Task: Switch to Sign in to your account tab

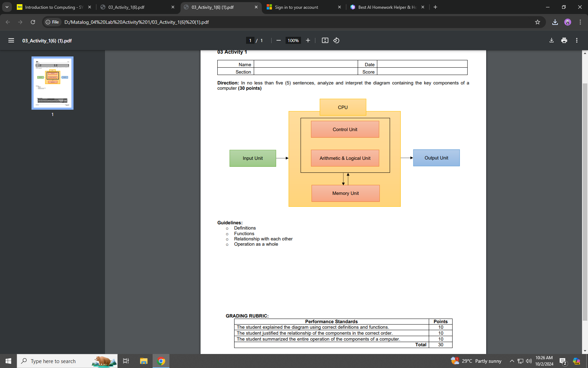Action: click(x=304, y=7)
